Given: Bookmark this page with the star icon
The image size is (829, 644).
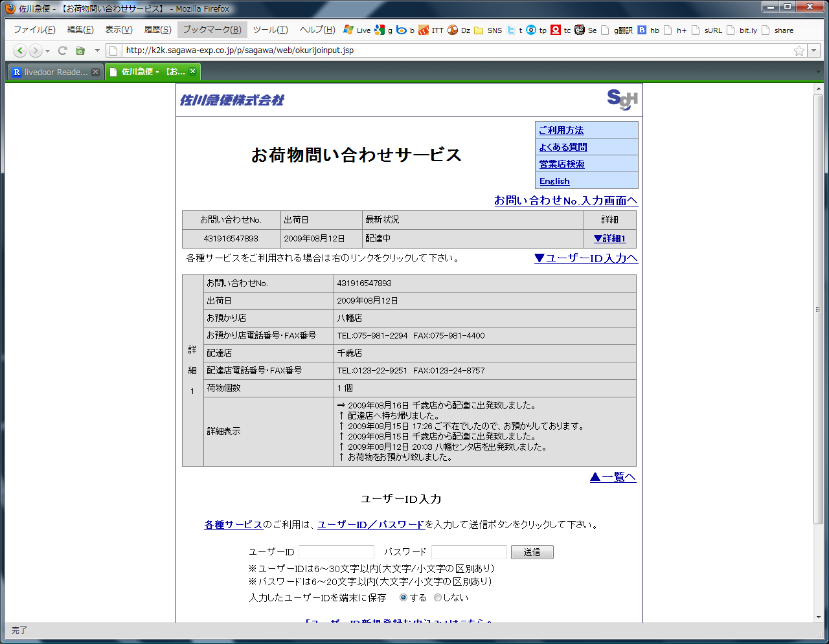Looking at the screenshot, I should 799,50.
